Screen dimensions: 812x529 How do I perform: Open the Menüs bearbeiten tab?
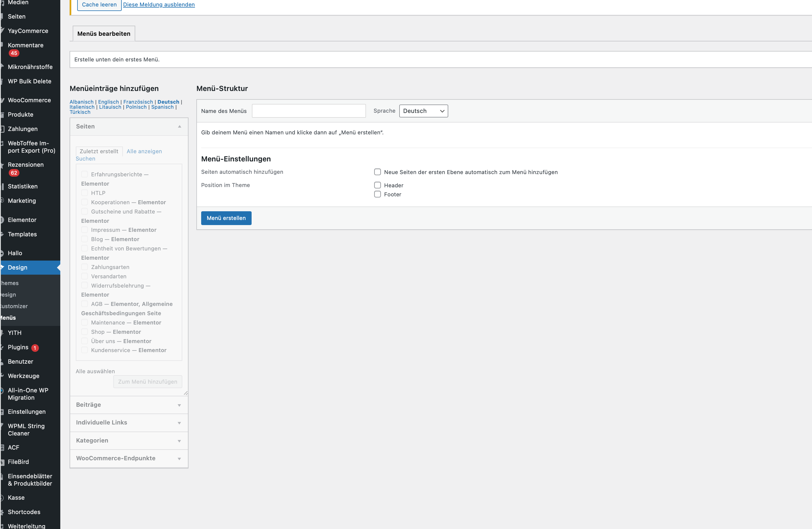coord(104,34)
